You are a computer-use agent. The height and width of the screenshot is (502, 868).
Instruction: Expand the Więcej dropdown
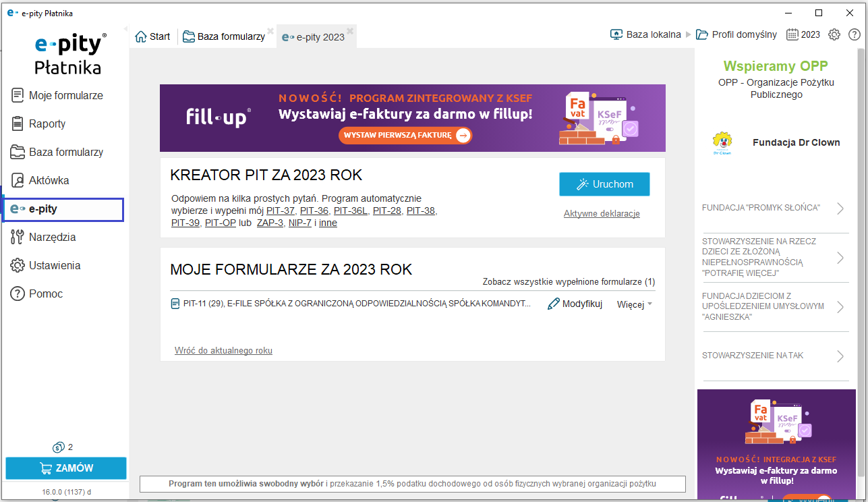tap(635, 304)
